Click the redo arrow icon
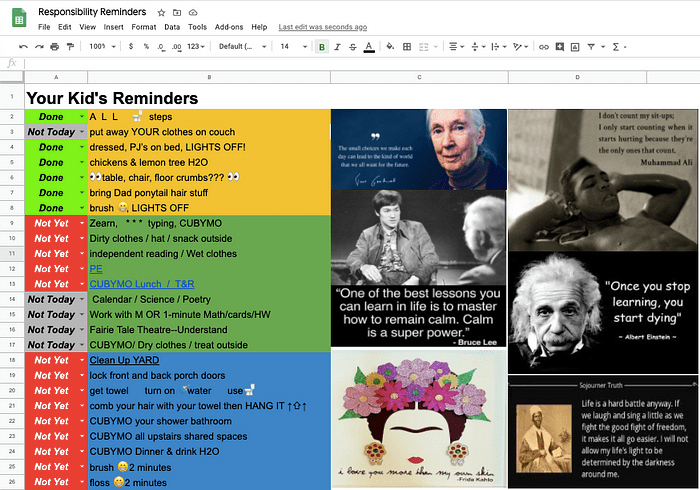The height and width of the screenshot is (490, 700). 39,46
